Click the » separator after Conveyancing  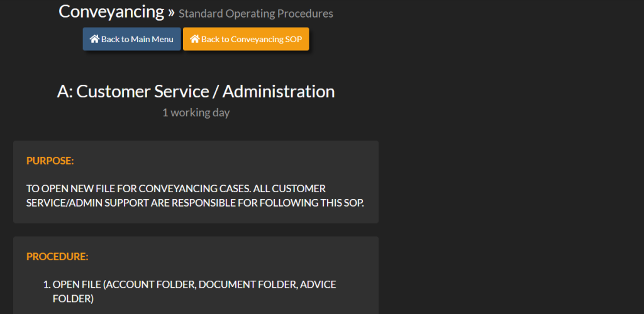coord(171,12)
